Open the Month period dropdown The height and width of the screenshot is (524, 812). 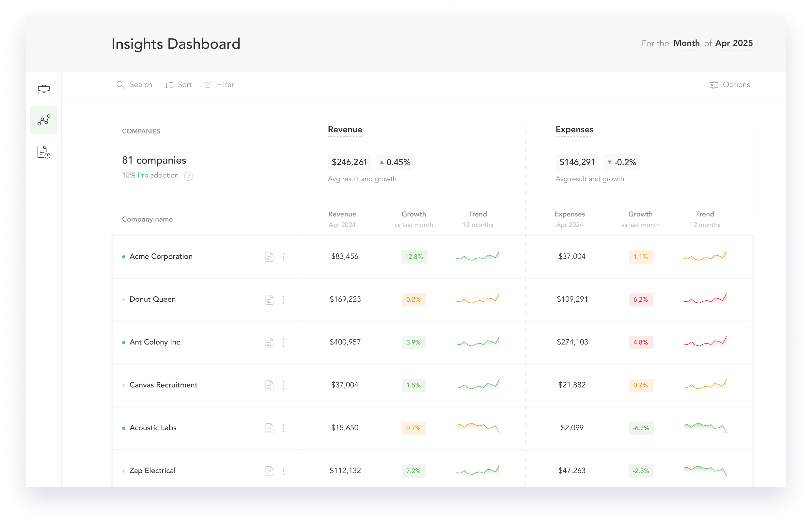click(687, 43)
